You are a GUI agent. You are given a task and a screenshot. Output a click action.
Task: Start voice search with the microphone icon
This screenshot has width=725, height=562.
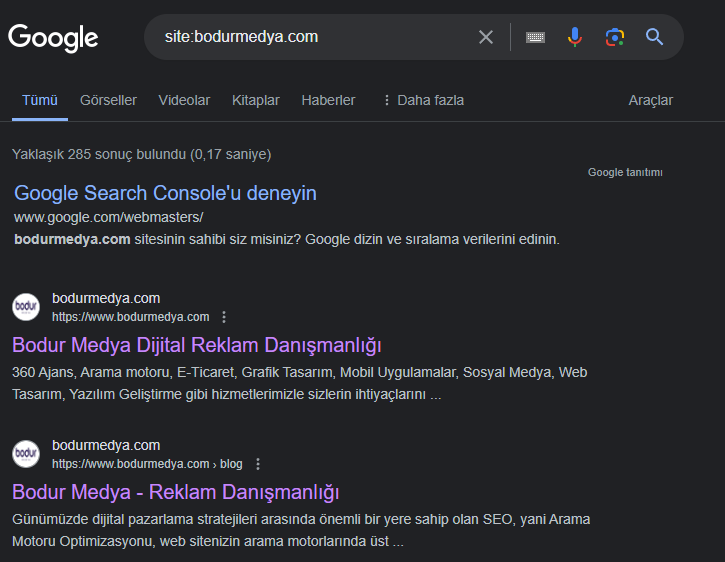tap(575, 37)
